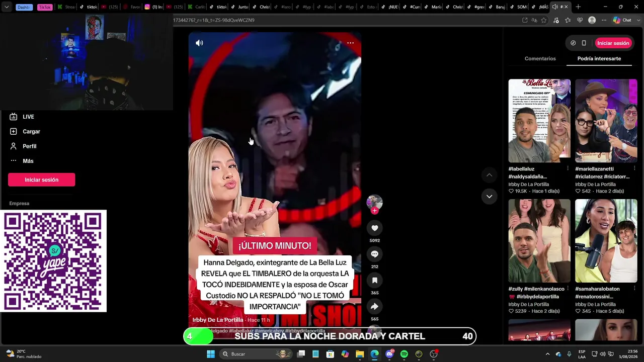
Task: Bookmark the video with 365 saves
Action: pyautogui.click(x=374, y=281)
